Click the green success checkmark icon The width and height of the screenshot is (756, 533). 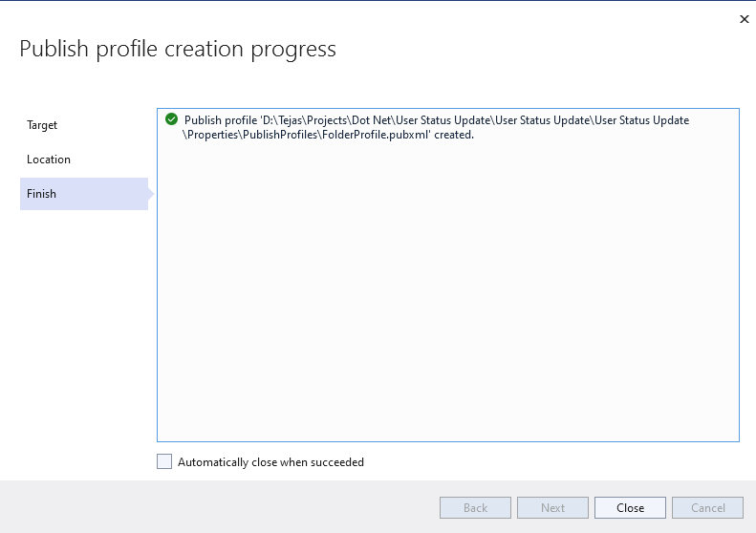point(171,119)
